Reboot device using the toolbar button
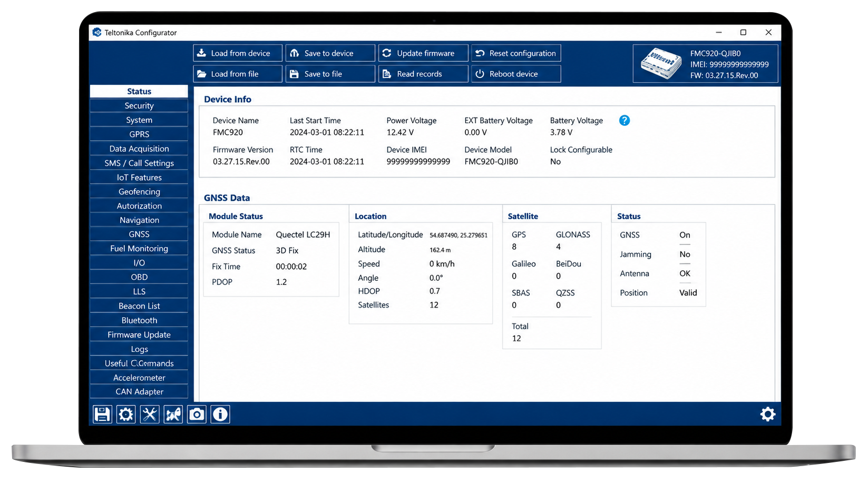This screenshot has height=484, width=868. click(x=516, y=74)
